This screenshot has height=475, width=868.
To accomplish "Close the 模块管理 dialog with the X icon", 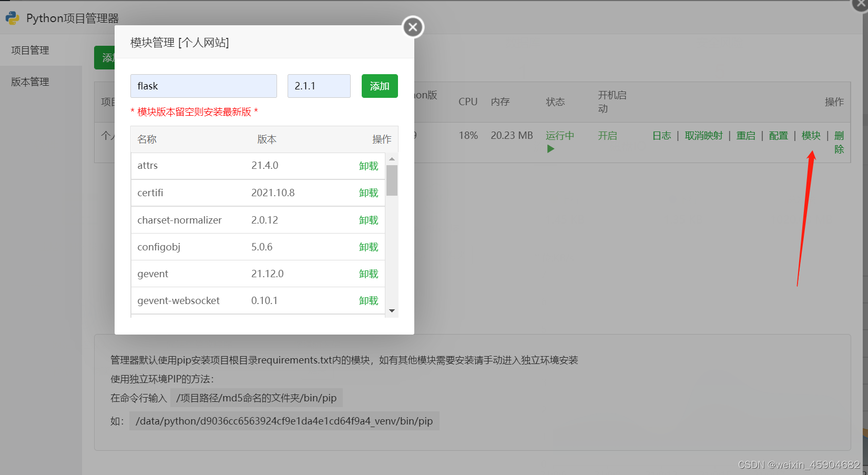I will [x=412, y=27].
